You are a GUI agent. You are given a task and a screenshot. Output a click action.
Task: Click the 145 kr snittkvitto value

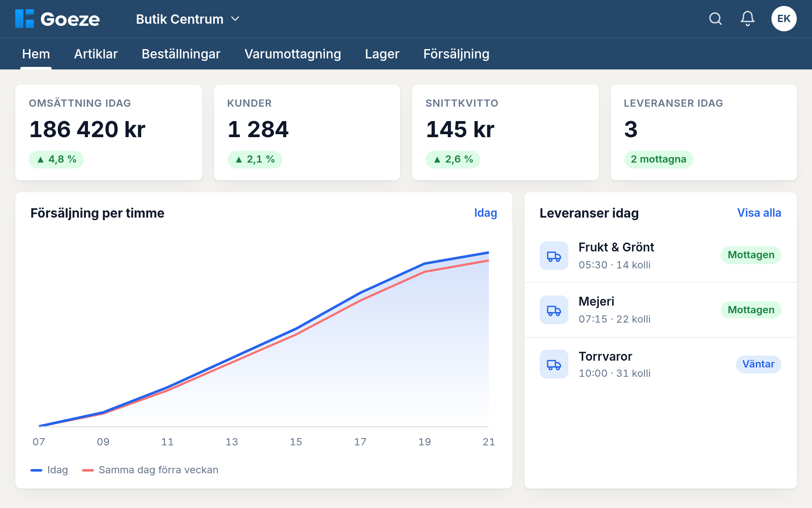(x=460, y=129)
